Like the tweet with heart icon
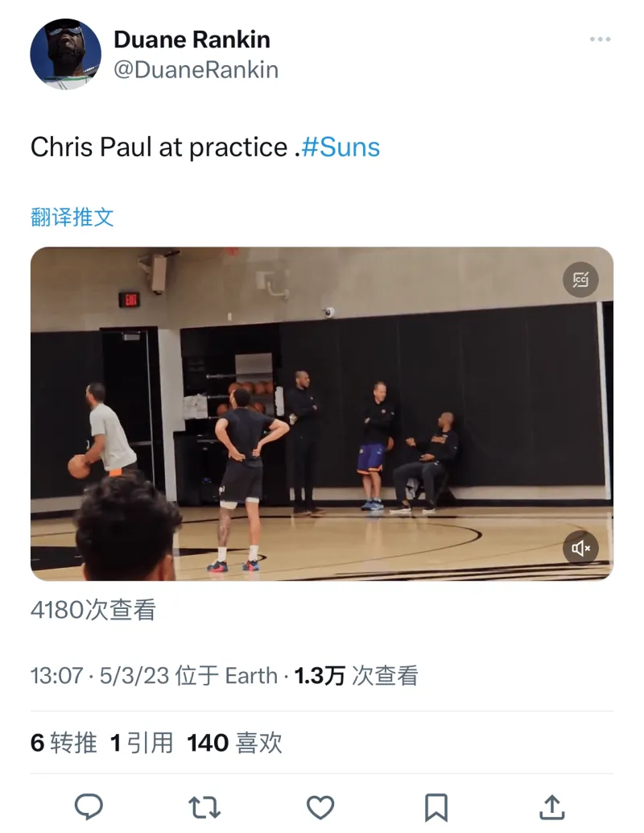This screenshot has width=644, height=833. (320, 807)
